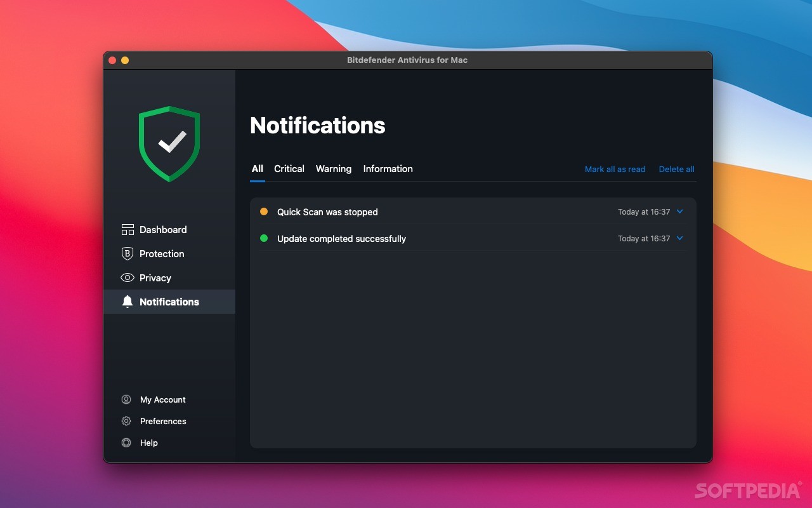Click the window title Bitdefender Antivirus for Mac
The height and width of the screenshot is (508, 812).
click(x=407, y=60)
